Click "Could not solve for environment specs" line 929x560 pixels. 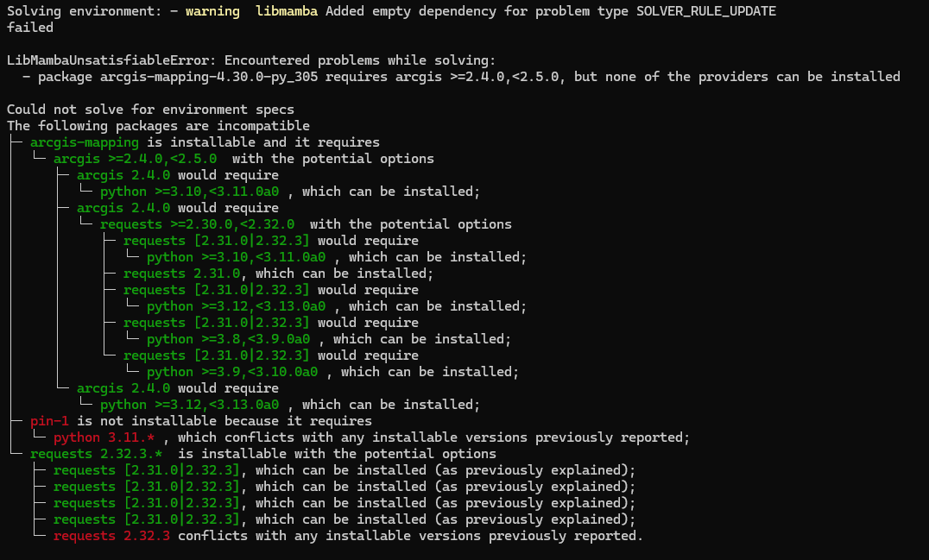[x=150, y=110]
